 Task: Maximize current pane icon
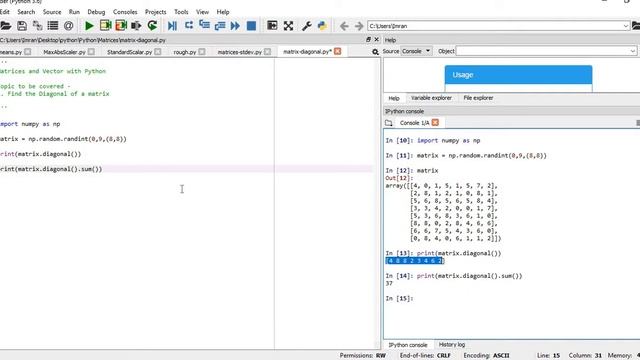click(x=272, y=26)
